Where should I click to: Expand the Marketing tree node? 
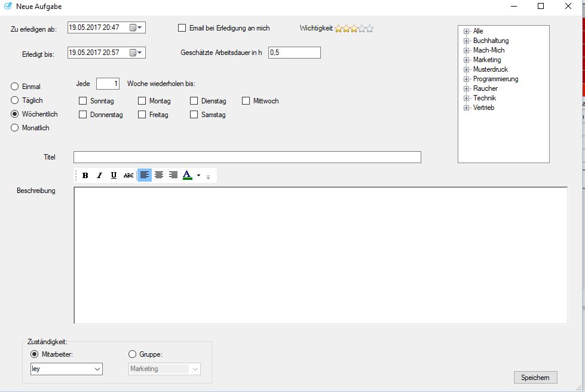click(466, 60)
